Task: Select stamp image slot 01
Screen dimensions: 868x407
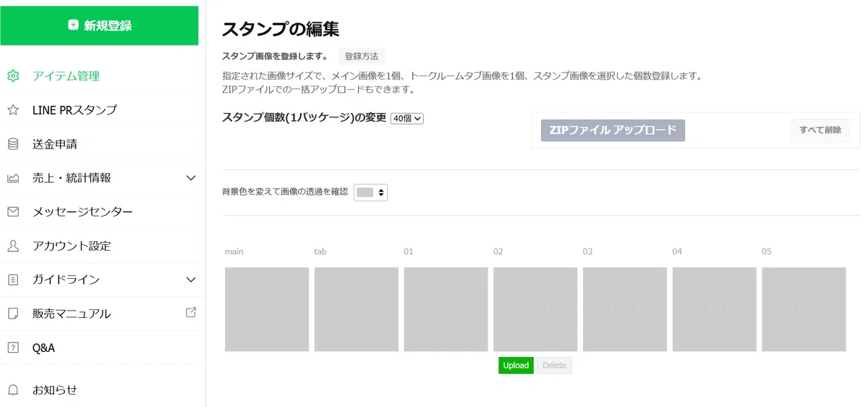Action: (446, 309)
